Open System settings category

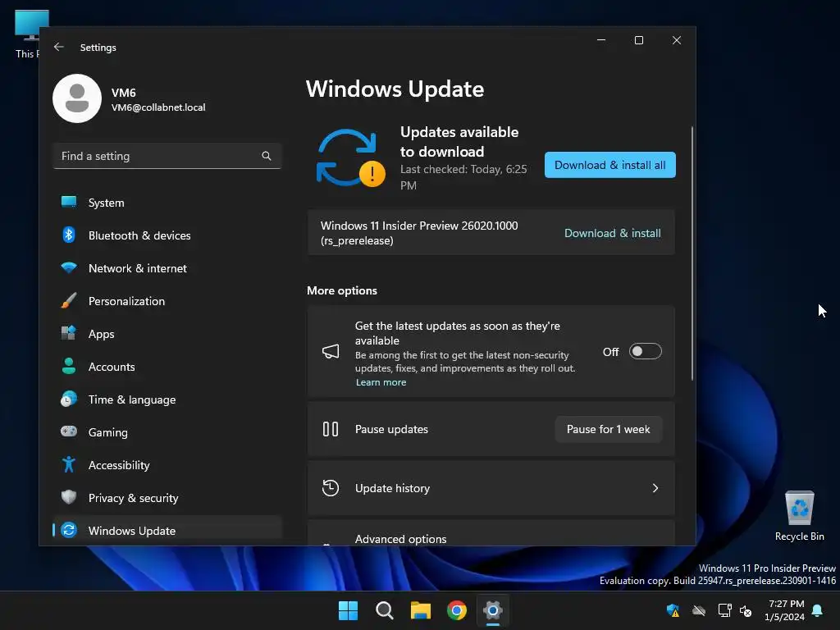point(167,203)
